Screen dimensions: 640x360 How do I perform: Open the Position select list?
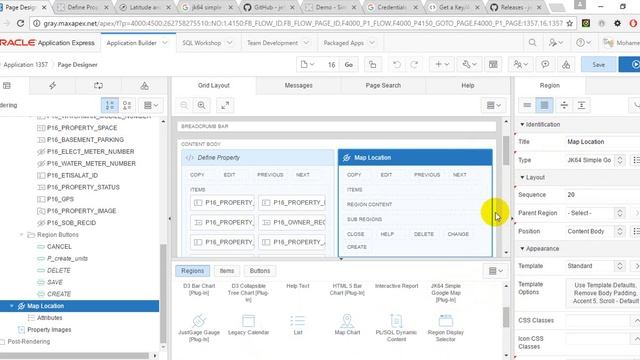point(596,231)
